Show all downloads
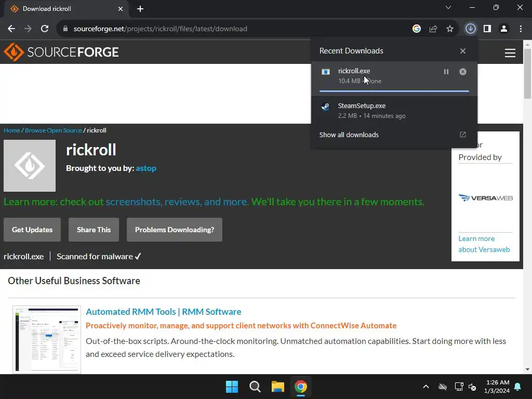 click(x=349, y=135)
